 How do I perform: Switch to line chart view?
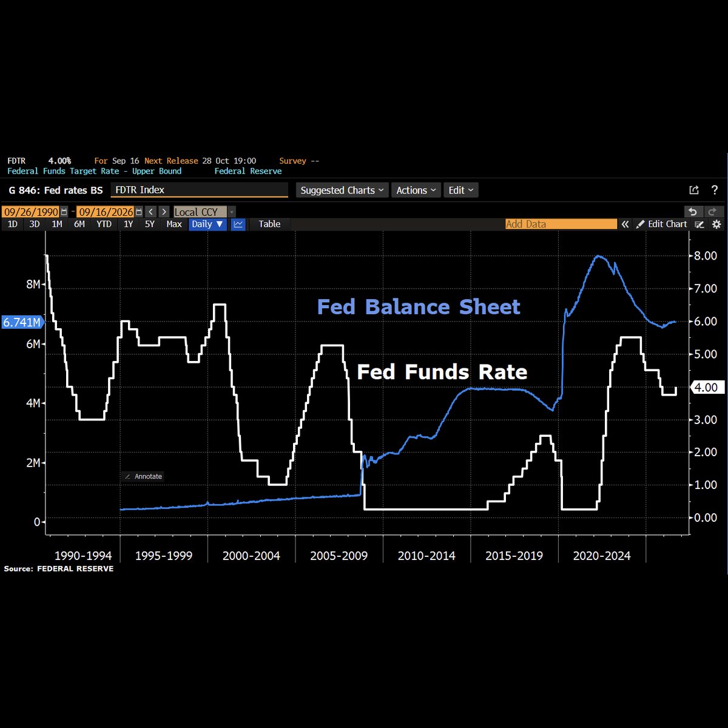pos(238,224)
